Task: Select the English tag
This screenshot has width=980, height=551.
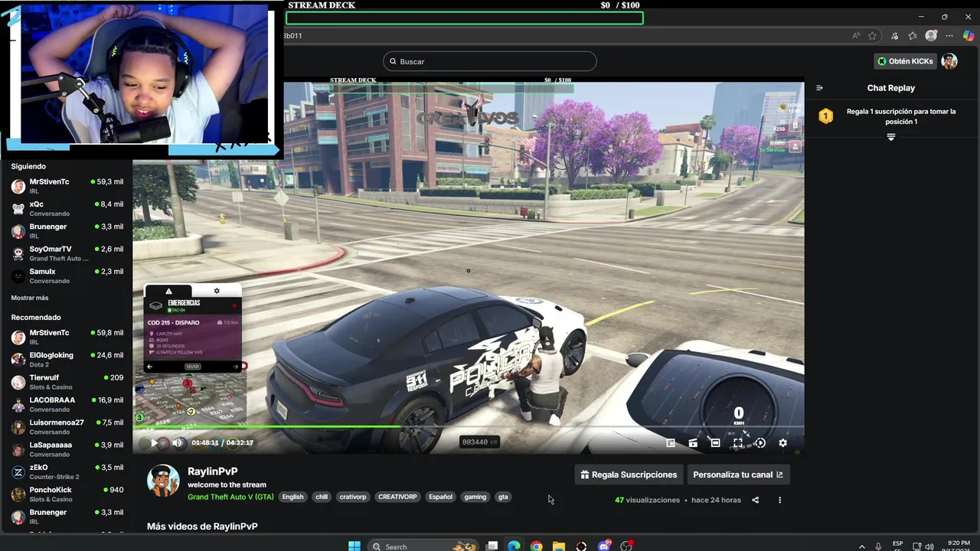Action: 292,497
